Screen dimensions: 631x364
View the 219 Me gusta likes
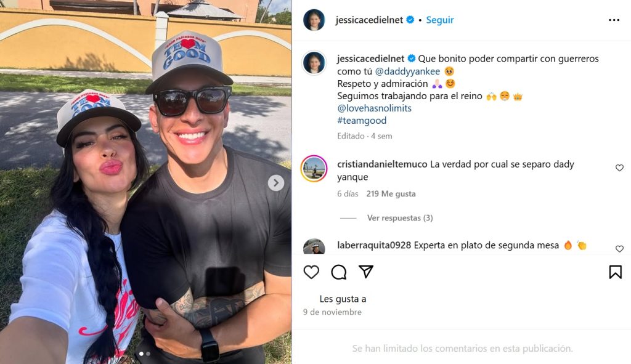tap(391, 193)
